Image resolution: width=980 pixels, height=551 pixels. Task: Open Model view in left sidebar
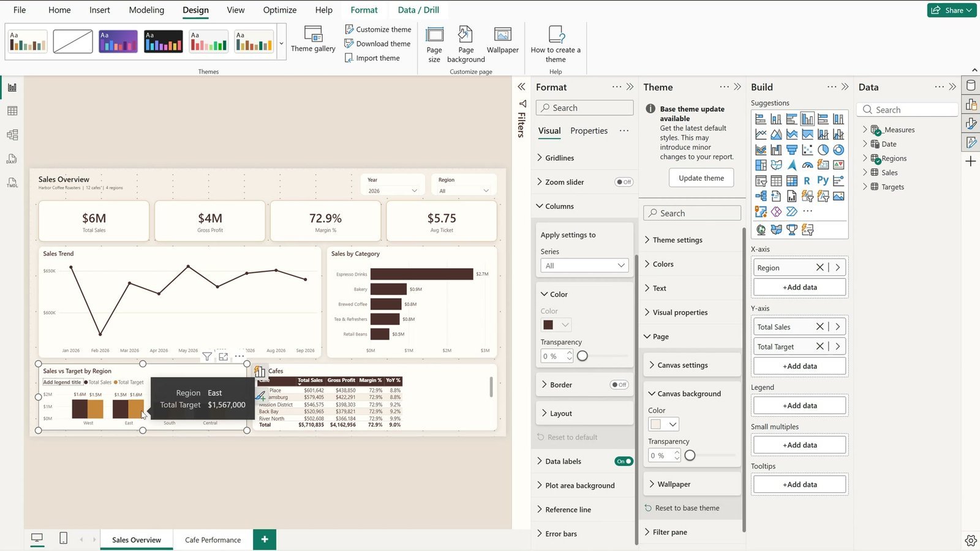click(12, 135)
